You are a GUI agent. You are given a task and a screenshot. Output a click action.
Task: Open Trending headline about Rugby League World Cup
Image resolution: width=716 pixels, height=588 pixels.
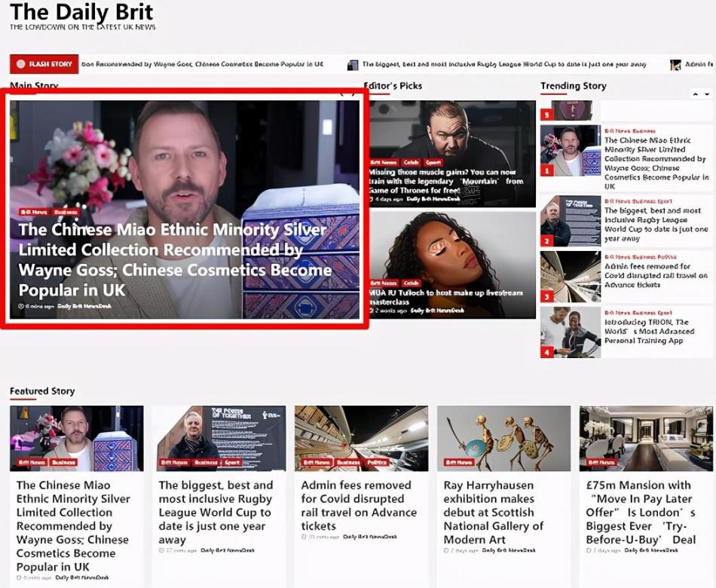coord(656,225)
